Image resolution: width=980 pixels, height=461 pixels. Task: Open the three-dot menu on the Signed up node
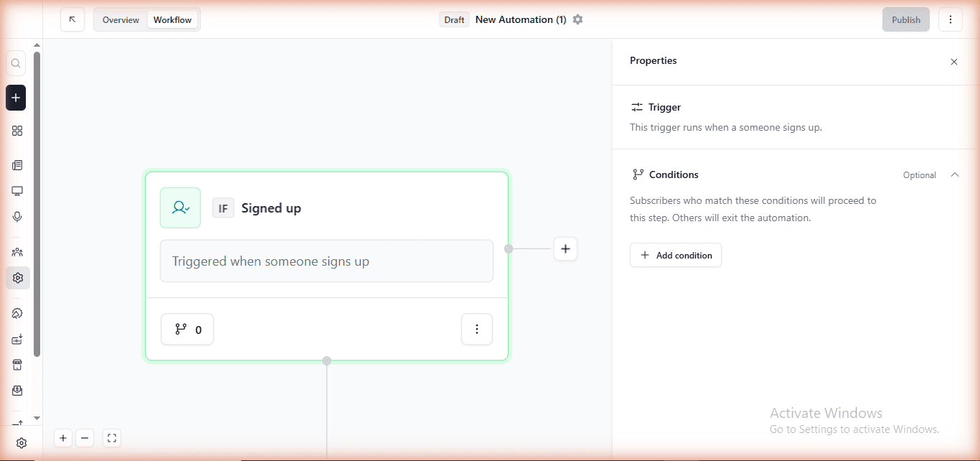[x=477, y=329]
